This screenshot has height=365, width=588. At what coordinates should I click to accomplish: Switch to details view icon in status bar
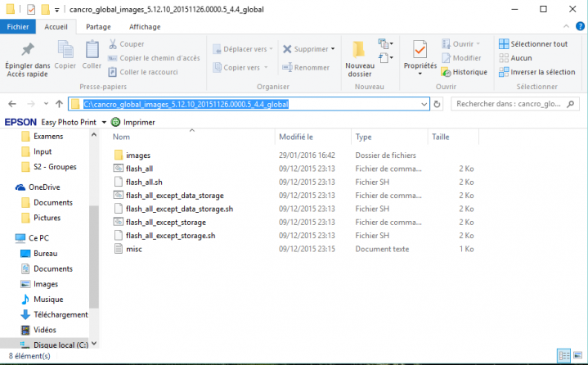563,356
